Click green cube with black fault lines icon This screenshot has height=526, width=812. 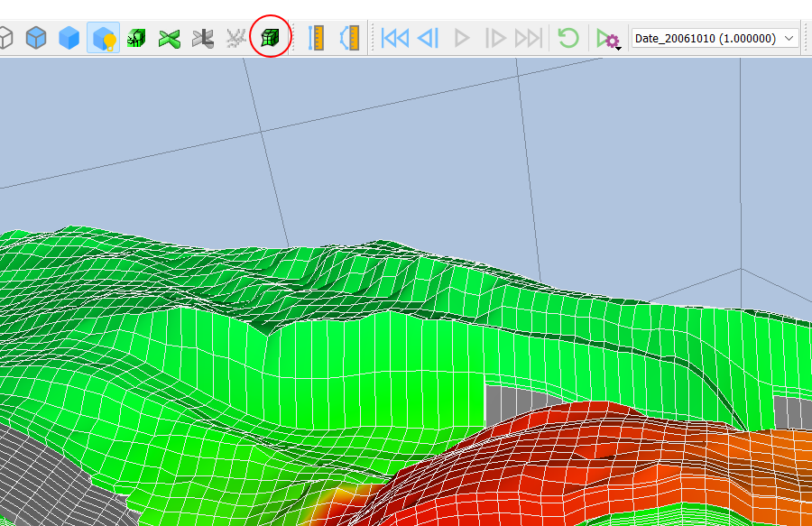pyautogui.click(x=136, y=38)
